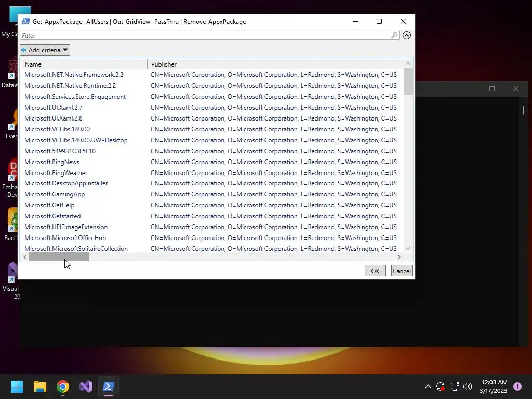The image size is (532, 399).
Task: Sort by Publisher column header
Action: (x=275, y=64)
